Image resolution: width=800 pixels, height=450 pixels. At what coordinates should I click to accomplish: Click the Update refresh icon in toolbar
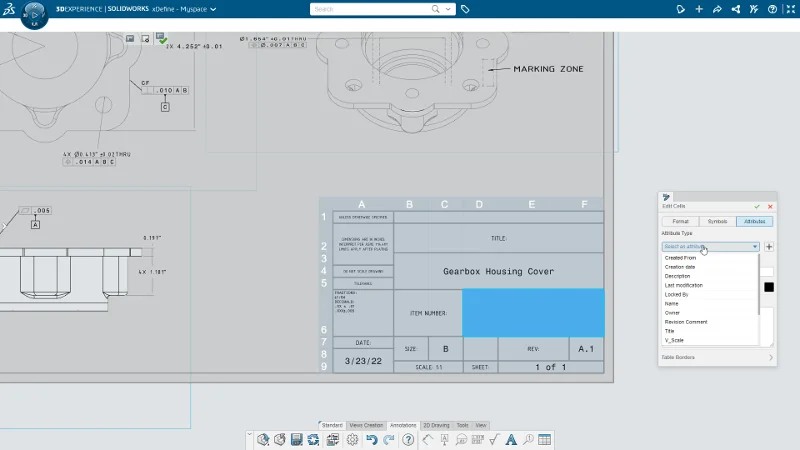click(x=313, y=439)
